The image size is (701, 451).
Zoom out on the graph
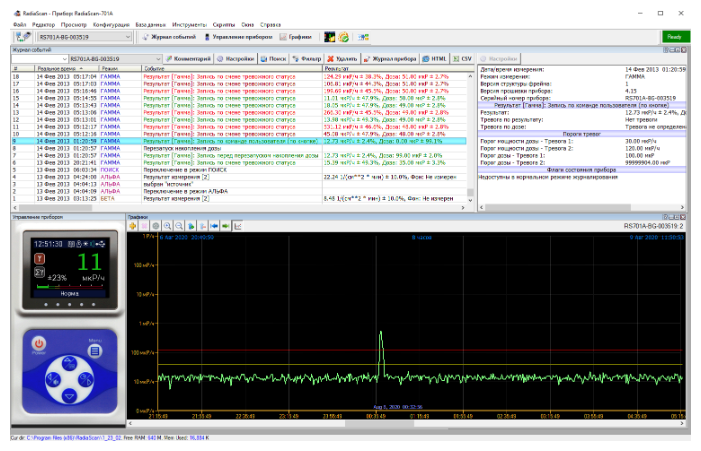[x=179, y=226]
